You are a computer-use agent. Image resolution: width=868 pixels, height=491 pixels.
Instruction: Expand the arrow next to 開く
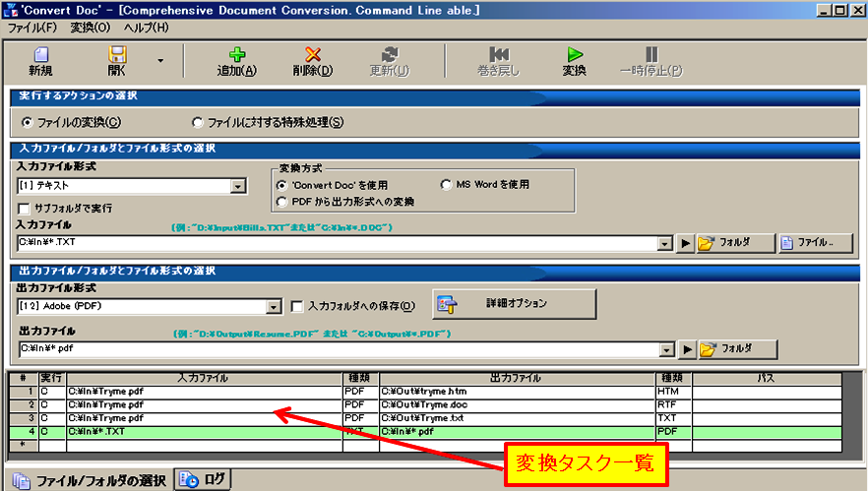point(160,60)
